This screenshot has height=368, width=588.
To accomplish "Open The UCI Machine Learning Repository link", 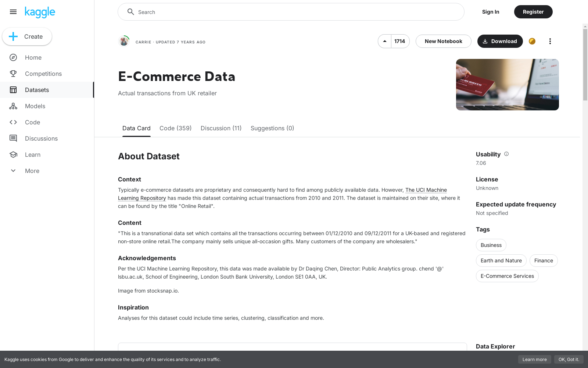I will tap(426, 190).
